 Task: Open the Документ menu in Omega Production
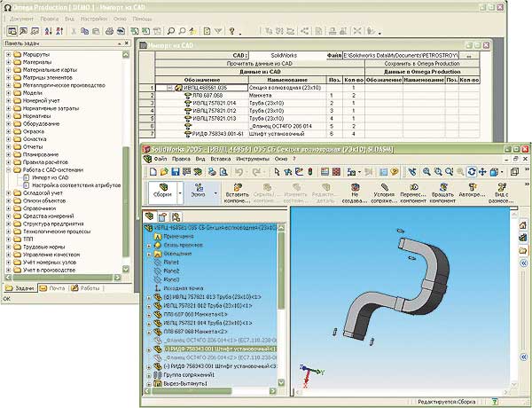21,19
